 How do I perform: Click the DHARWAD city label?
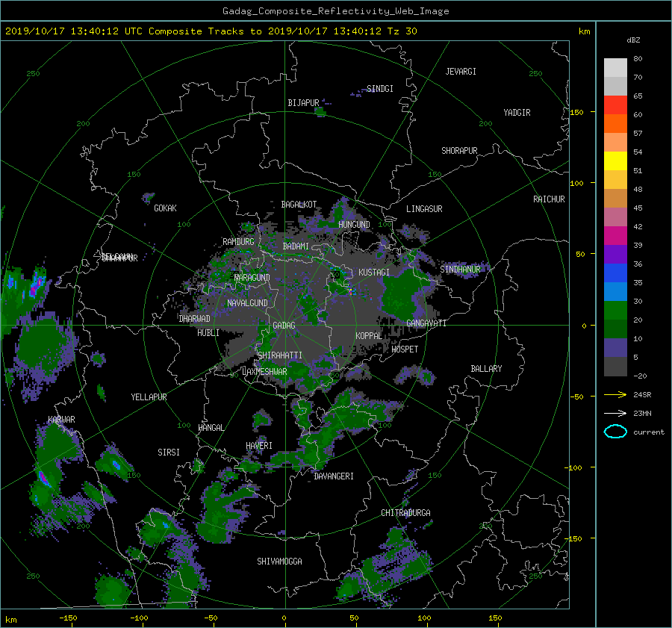click(x=195, y=319)
